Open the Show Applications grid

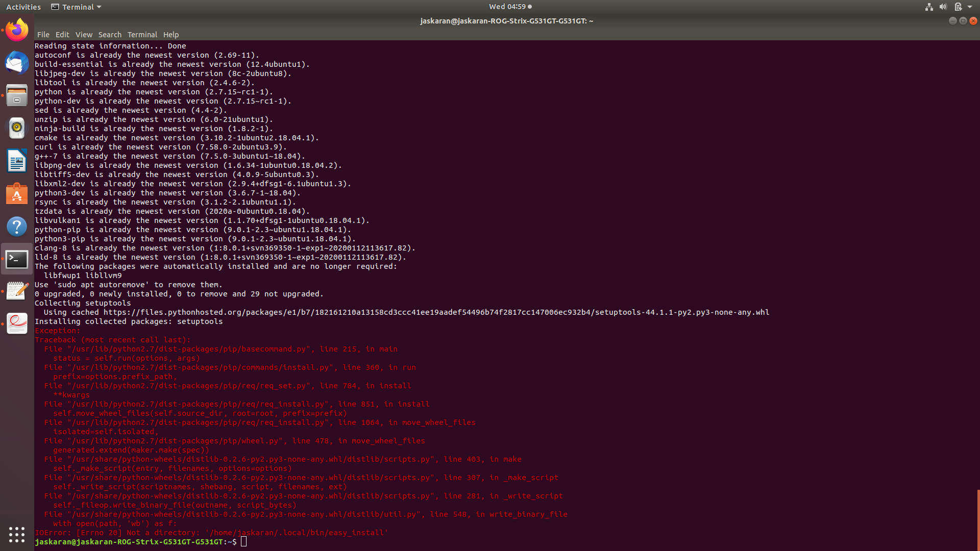coord(17,534)
